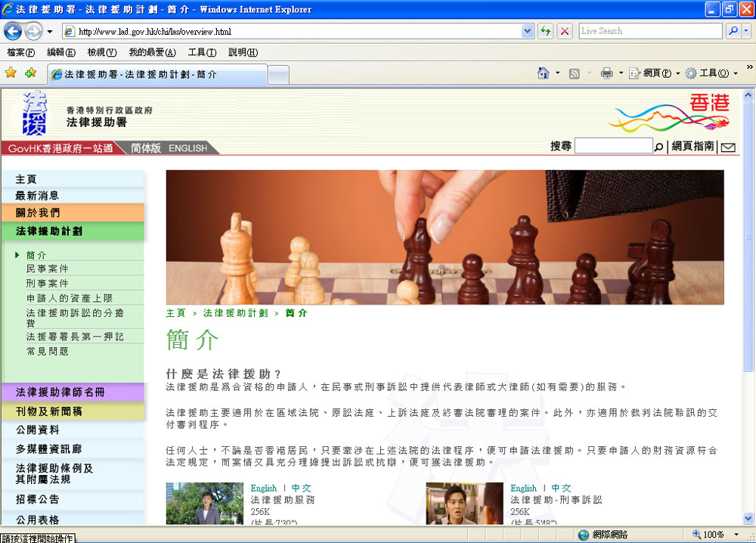Click the Refresh page icon
This screenshot has width=756, height=543.
tap(544, 31)
